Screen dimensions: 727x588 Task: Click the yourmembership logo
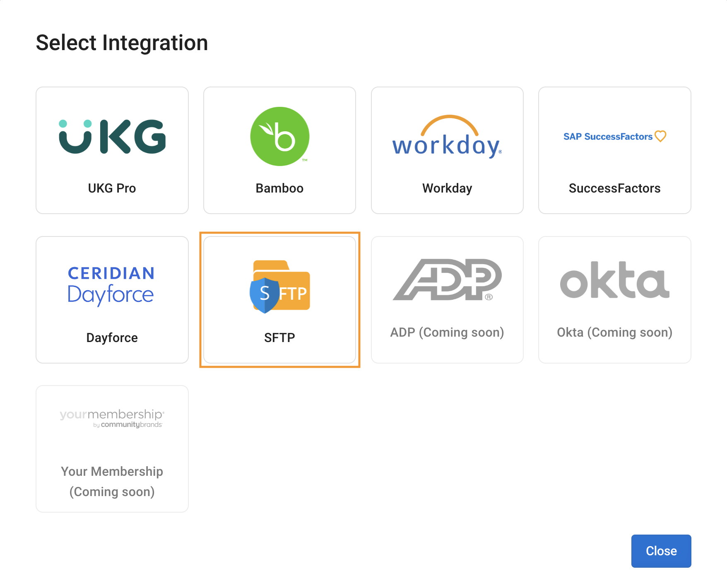pyautogui.click(x=112, y=418)
